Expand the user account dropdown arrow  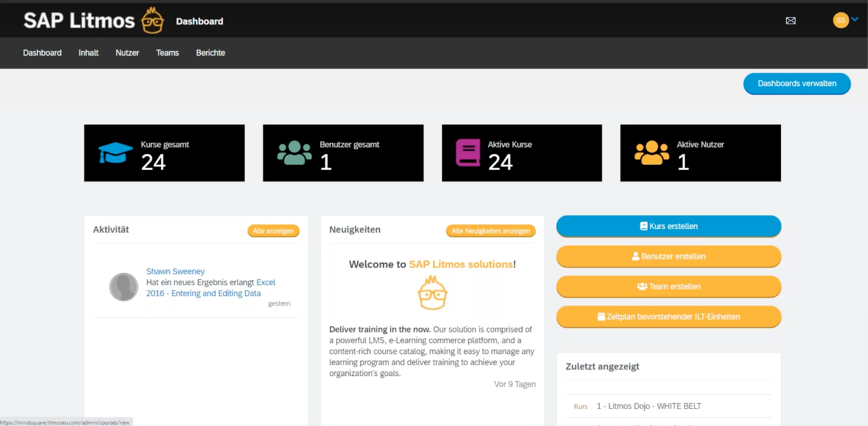855,20
